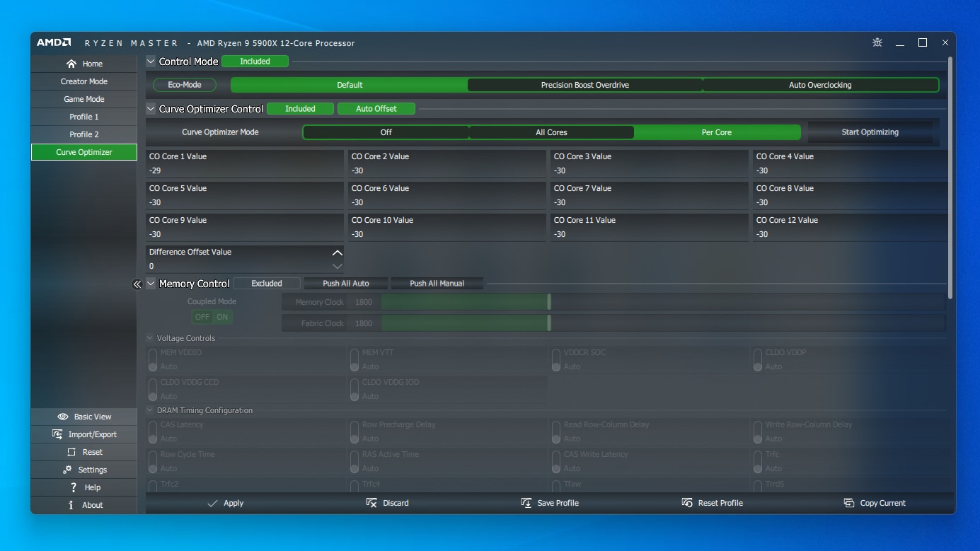Click Push All Auto button
Image resolution: width=980 pixels, height=551 pixels.
[x=346, y=284]
